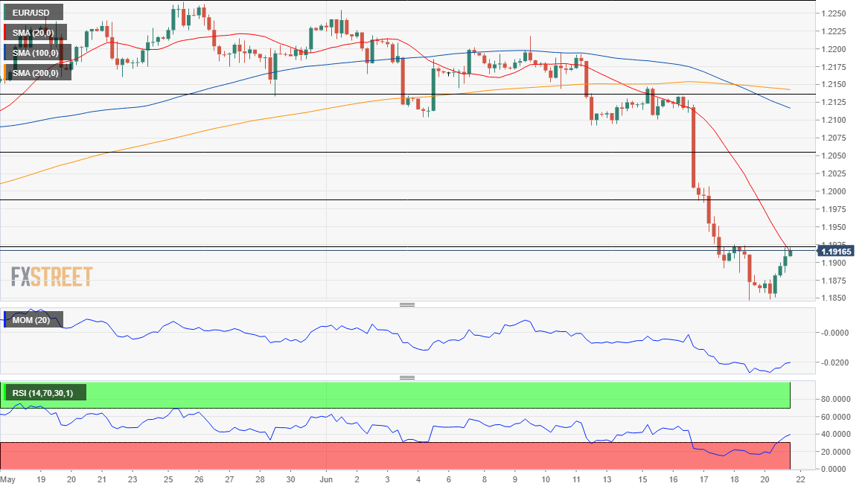
Task: Click the 1.2050 price axis label
Action: (x=833, y=156)
